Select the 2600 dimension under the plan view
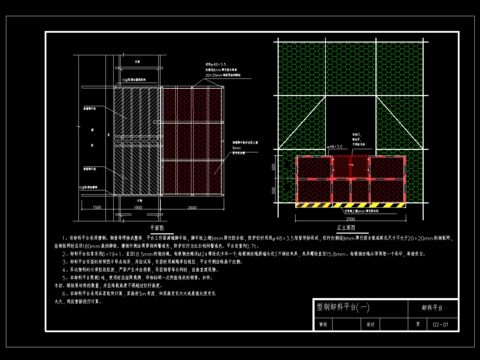480x360 pixels. (x=192, y=208)
